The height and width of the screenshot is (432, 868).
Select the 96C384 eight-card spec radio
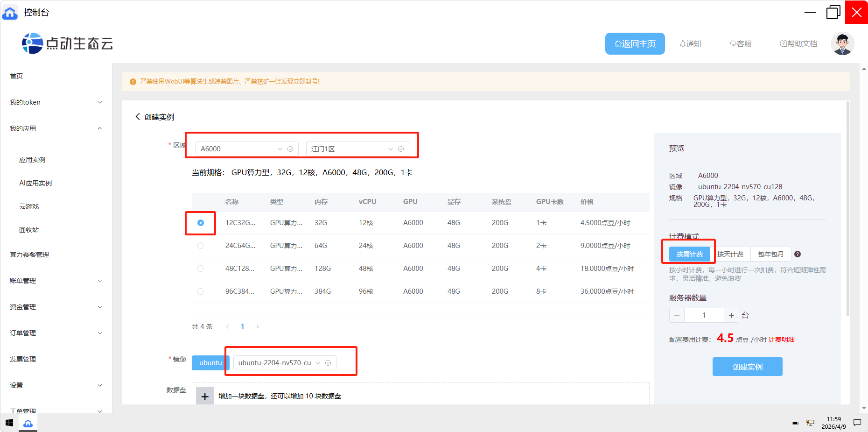tap(201, 291)
